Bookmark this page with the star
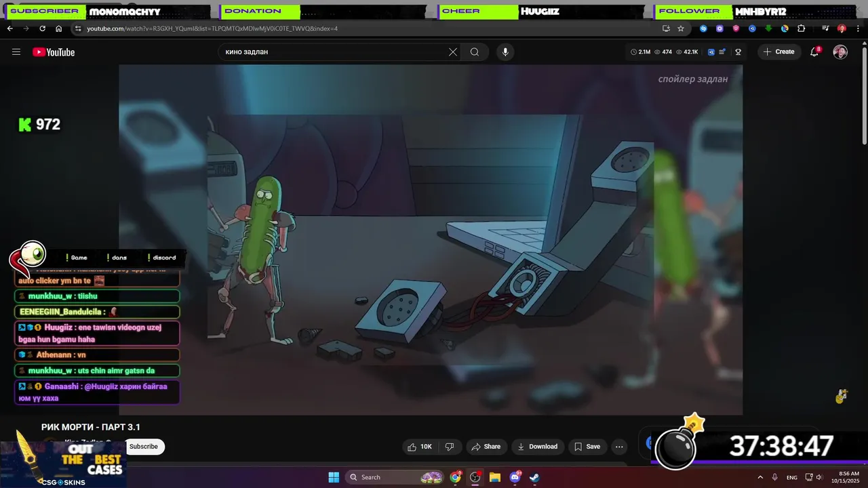Image resolution: width=868 pixels, height=488 pixels. pos(681,28)
